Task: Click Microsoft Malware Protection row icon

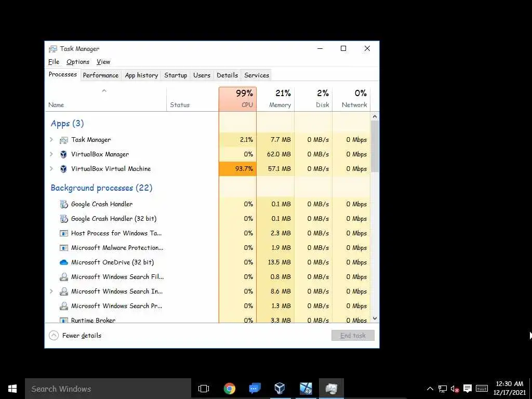Action: pyautogui.click(x=64, y=248)
